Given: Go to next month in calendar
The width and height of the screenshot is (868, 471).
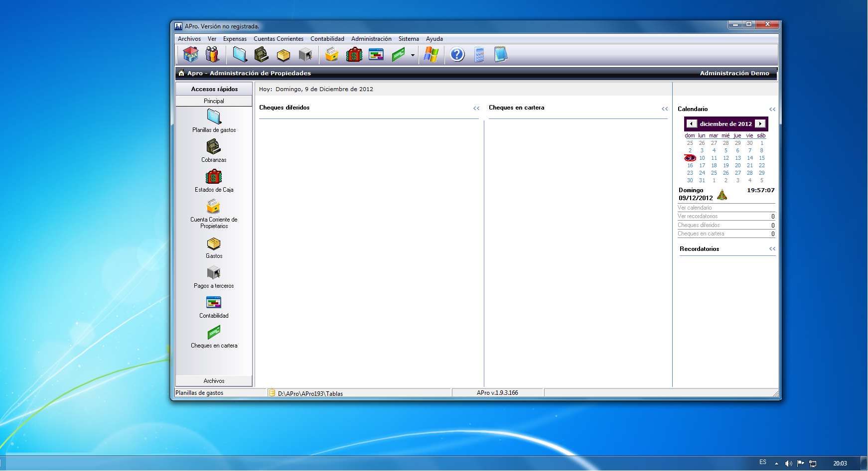Looking at the screenshot, I should [760, 123].
